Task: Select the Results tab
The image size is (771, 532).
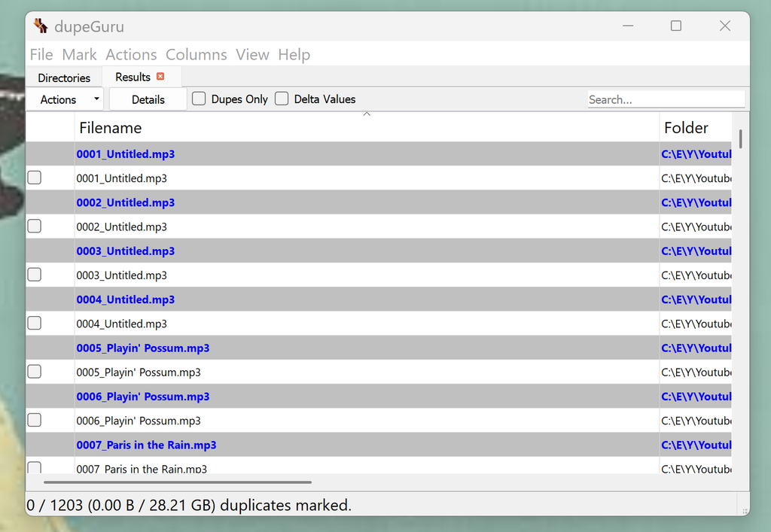Action: coord(133,77)
